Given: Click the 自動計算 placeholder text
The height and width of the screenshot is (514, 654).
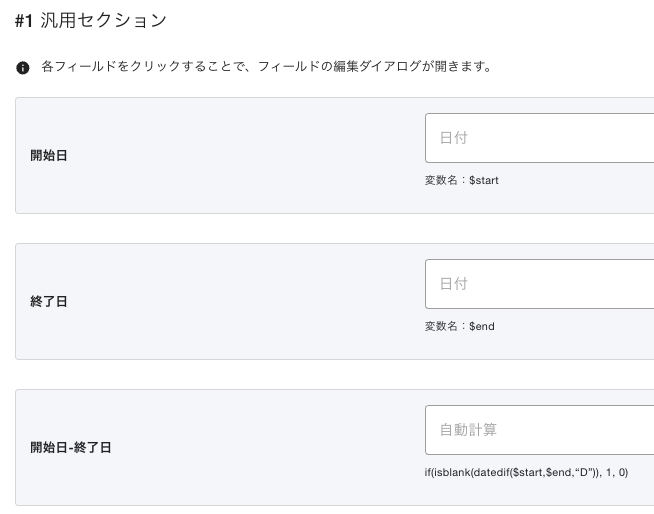Looking at the screenshot, I should [468, 430].
